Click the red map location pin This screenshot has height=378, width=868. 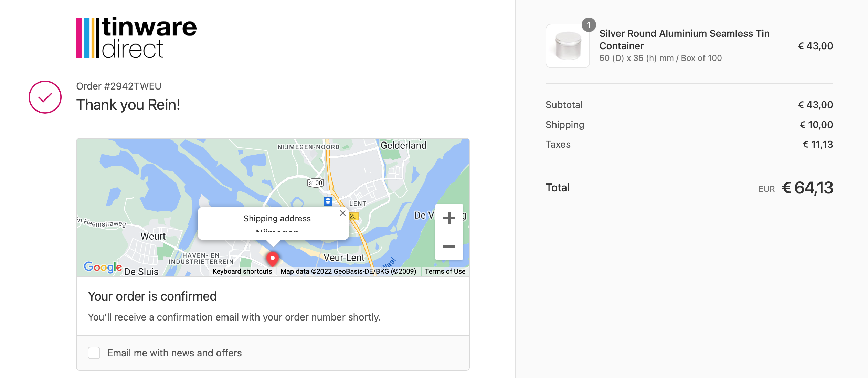273,259
